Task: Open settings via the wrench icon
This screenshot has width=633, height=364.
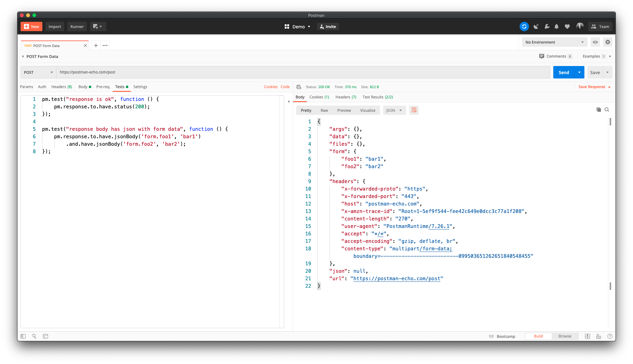Action: (x=547, y=26)
